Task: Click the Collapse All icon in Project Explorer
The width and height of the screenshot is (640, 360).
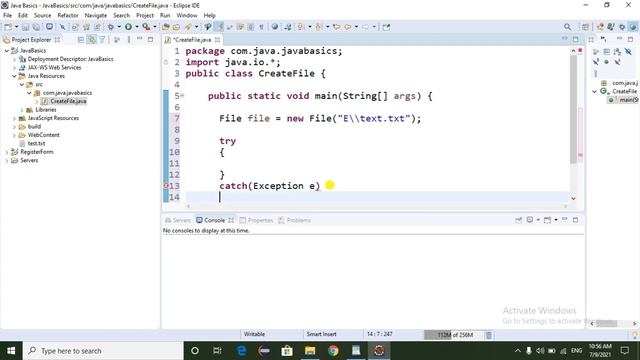Action: point(81,40)
